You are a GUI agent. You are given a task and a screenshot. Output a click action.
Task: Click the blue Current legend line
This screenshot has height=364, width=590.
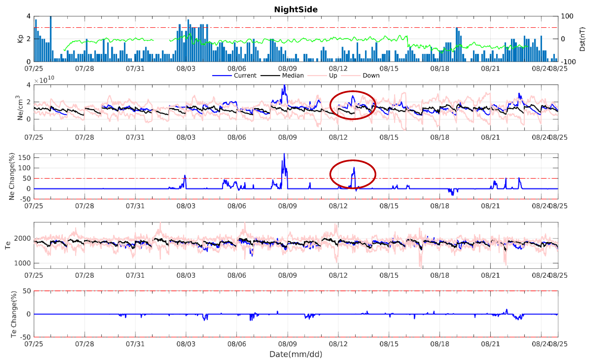pos(222,76)
